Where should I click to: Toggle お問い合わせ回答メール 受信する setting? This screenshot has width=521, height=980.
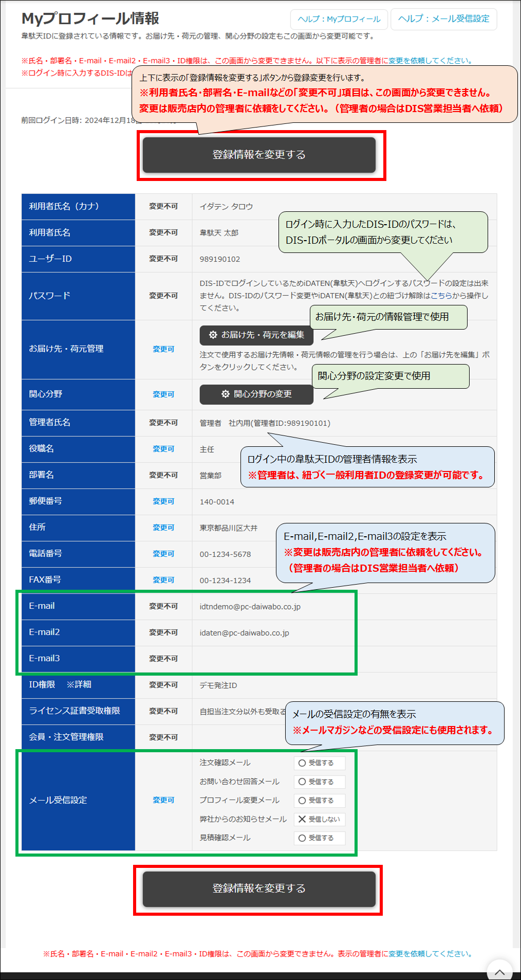coord(320,782)
